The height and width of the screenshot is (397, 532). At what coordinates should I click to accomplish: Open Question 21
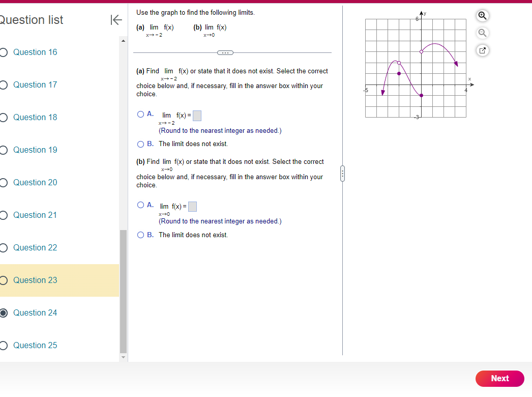pos(35,215)
